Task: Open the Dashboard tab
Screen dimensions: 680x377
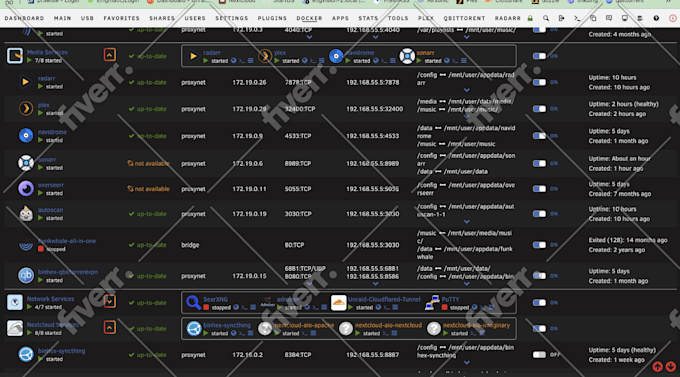Action: tap(24, 18)
